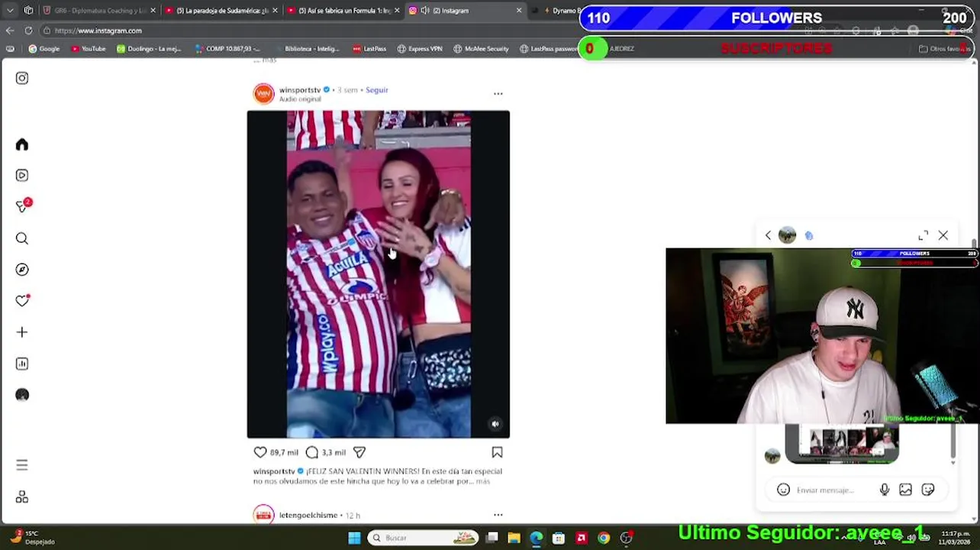Open the Meta apps icon at sidebar bottom
Image resolution: width=980 pixels, height=550 pixels.
pyautogui.click(x=22, y=497)
